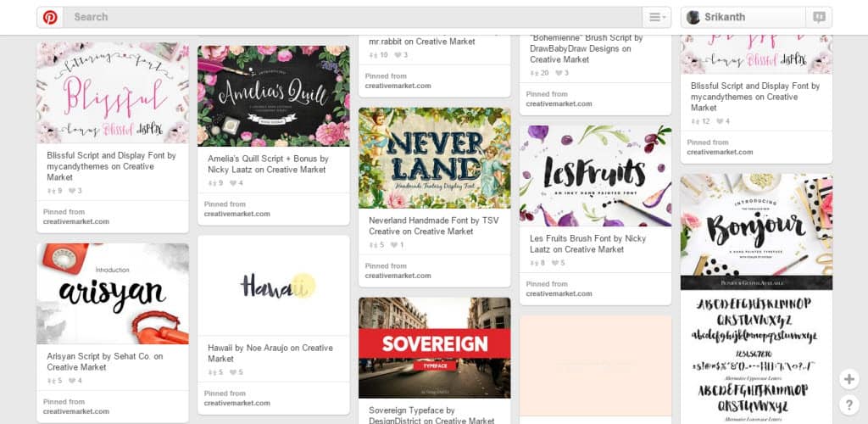The image size is (868, 424).
Task: Click the Pinterest logo icon
Action: point(50,17)
